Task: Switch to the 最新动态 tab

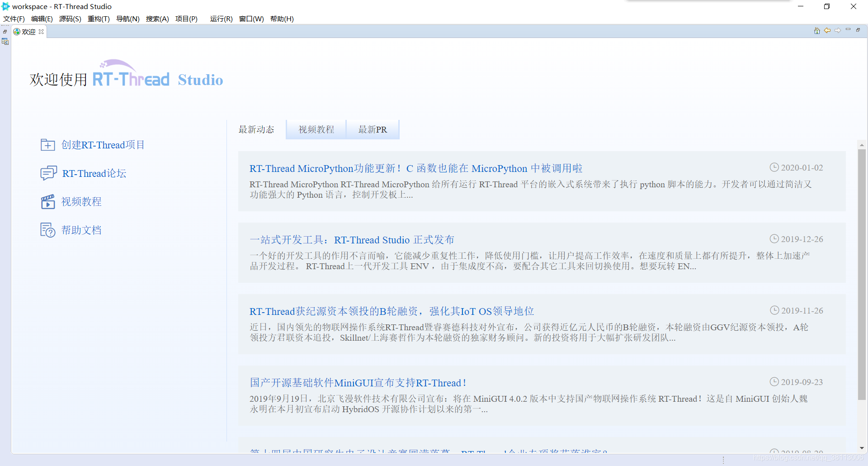Action: point(256,129)
